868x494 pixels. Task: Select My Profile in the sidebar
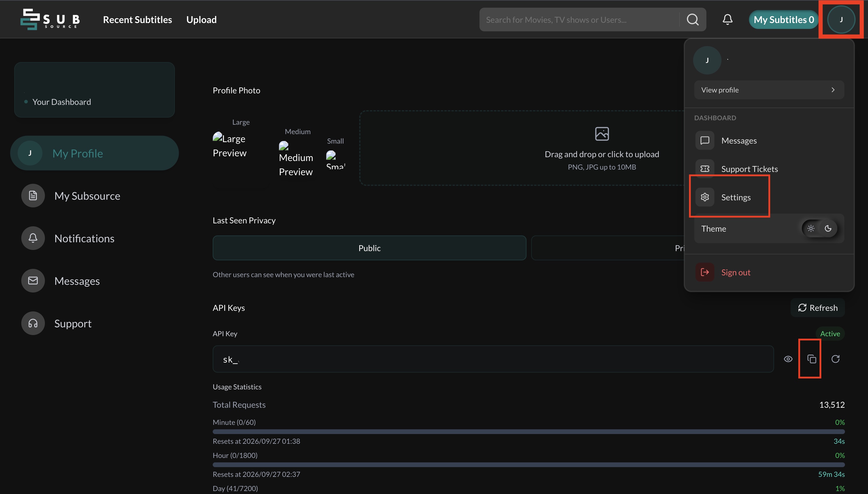[x=94, y=153]
